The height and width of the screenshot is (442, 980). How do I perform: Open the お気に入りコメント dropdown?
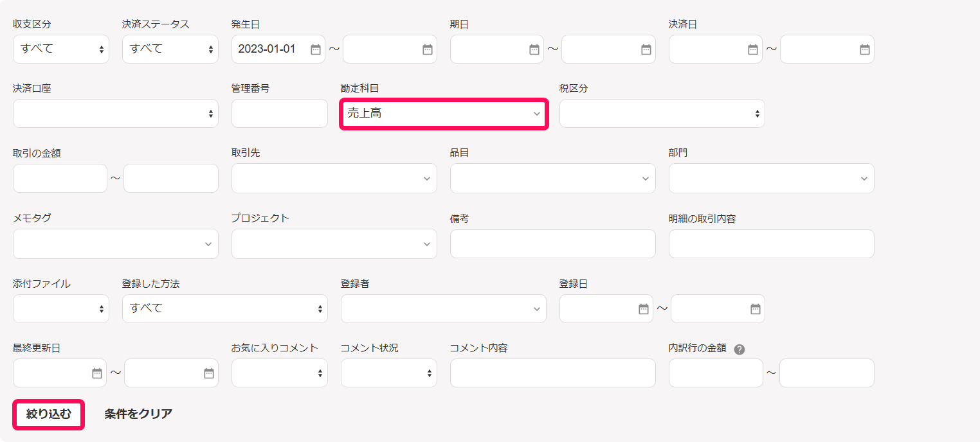tap(280, 373)
